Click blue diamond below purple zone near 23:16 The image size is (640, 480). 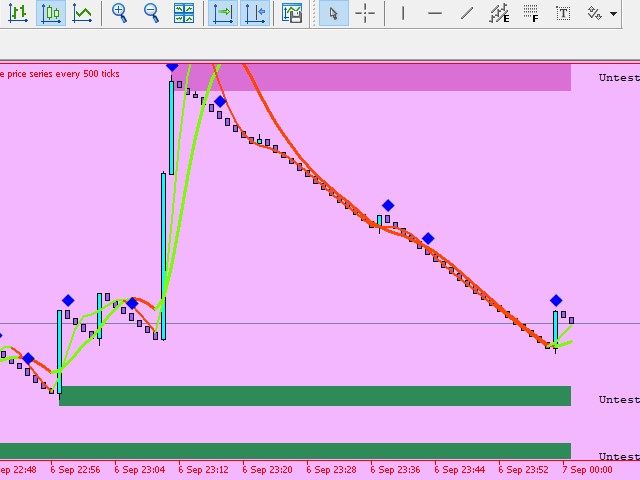pyautogui.click(x=220, y=102)
